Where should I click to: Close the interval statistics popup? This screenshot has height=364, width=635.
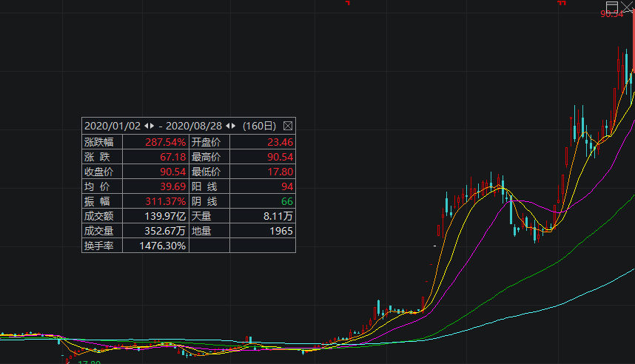pyautogui.click(x=288, y=126)
